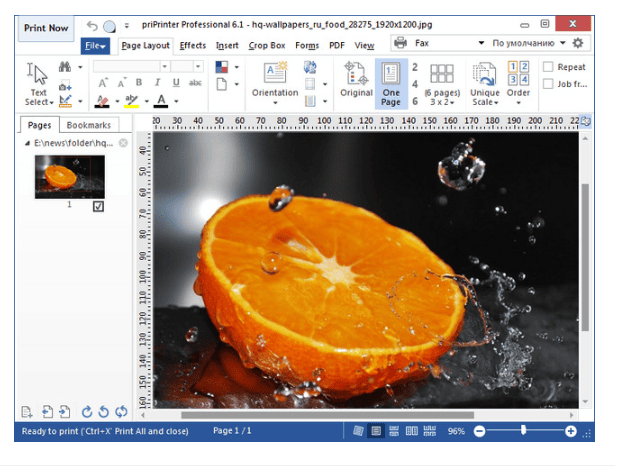
Task: Click the Grow Font icon
Action: coord(103,83)
